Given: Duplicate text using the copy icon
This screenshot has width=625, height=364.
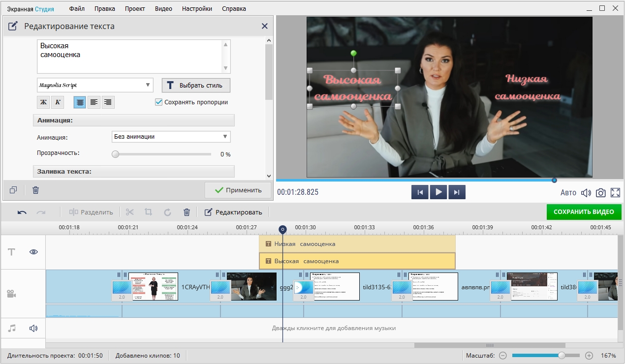Looking at the screenshot, I should click(x=13, y=190).
